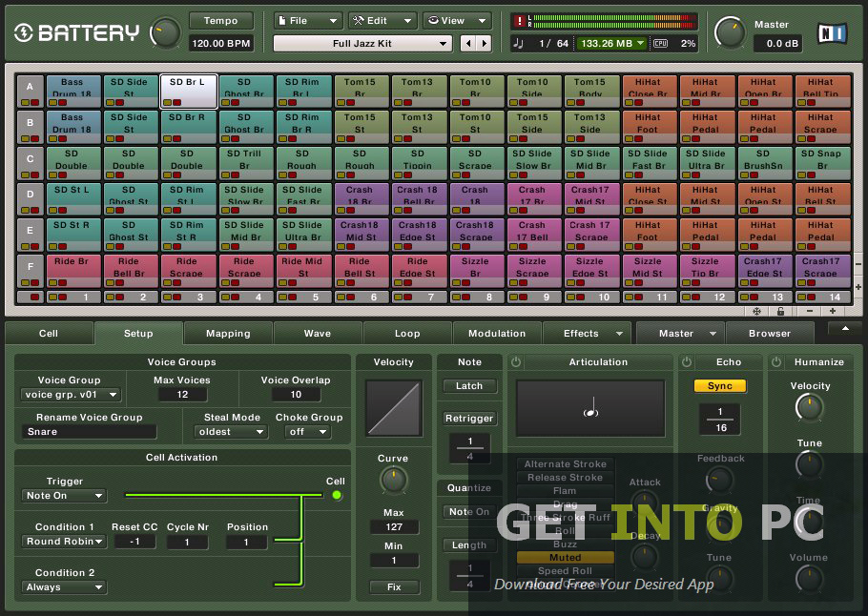Open the View menu dropdown
This screenshot has width=868, height=616.
[457, 21]
